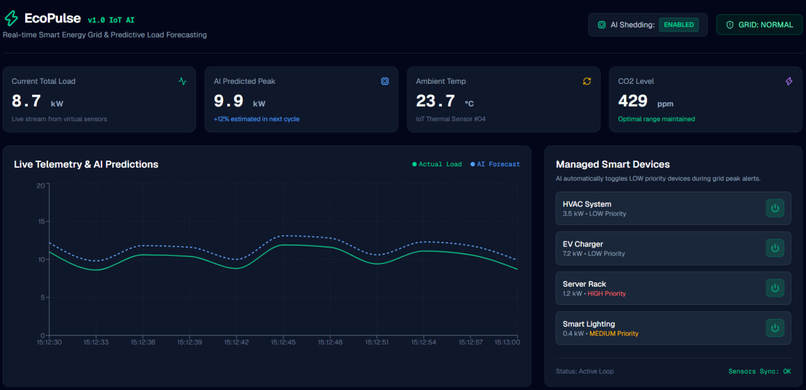
Task: Toggle the Smart Lighting power button
Action: [x=775, y=328]
